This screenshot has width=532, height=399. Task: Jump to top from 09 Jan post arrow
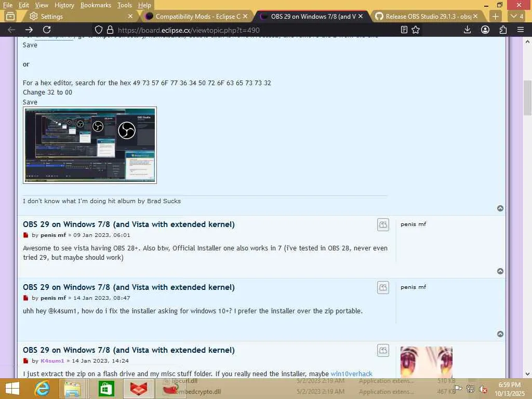click(500, 271)
